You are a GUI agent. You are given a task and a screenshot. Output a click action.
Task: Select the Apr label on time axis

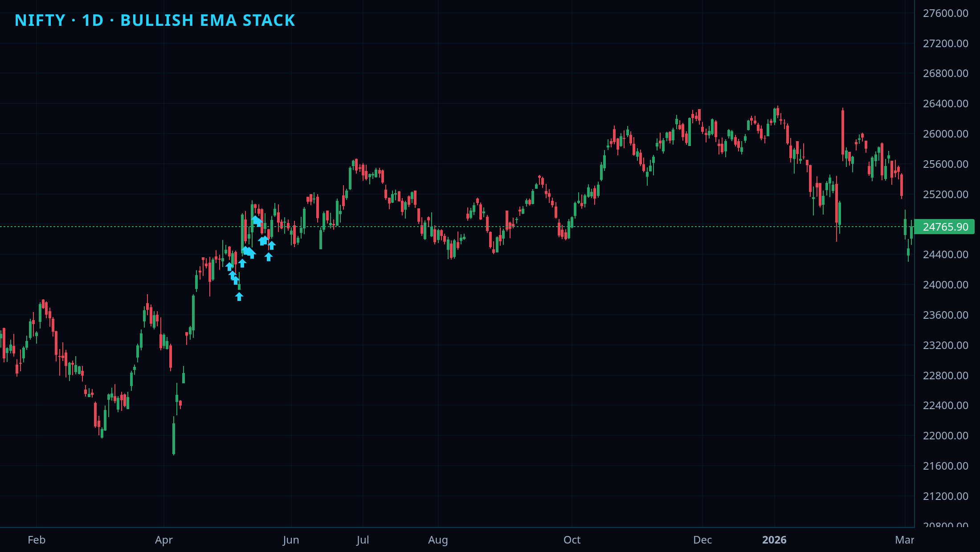pyautogui.click(x=164, y=540)
